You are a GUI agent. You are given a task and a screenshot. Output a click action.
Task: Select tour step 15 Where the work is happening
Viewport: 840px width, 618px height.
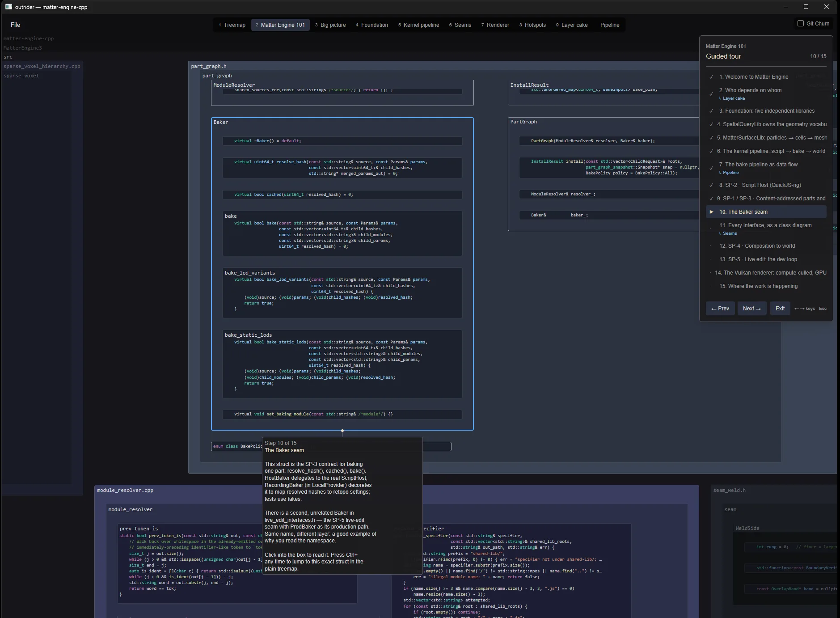point(766,286)
